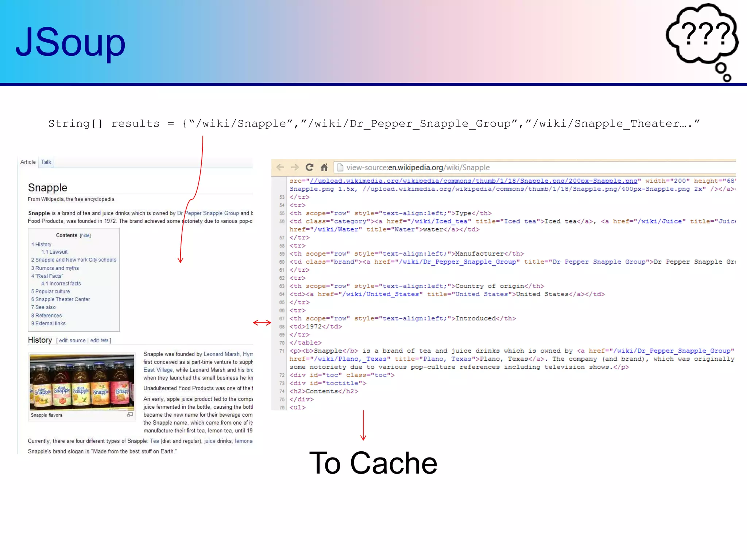Click the JSoup slide title
747x560 pixels.
click(x=71, y=42)
